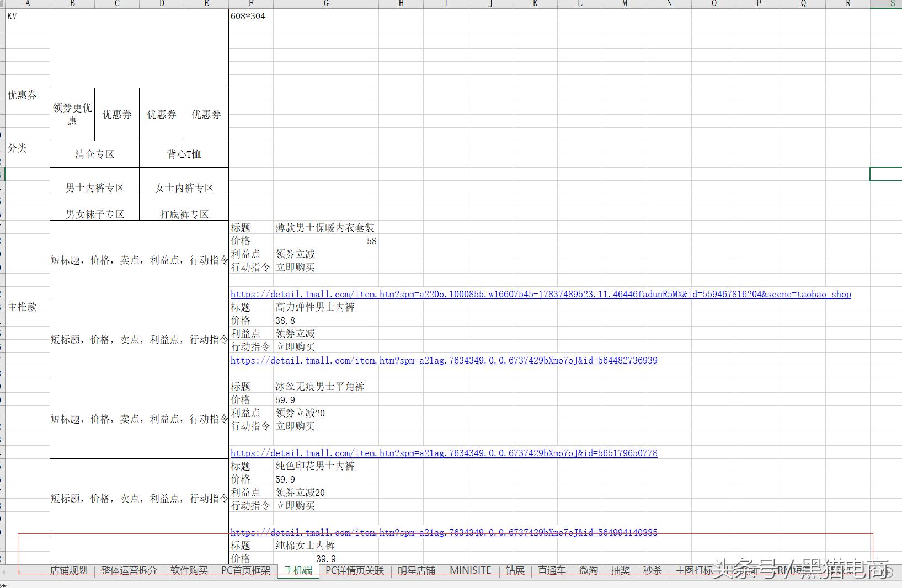
Task: Switch to the 抽奖 sheet tab
Action: point(620,570)
